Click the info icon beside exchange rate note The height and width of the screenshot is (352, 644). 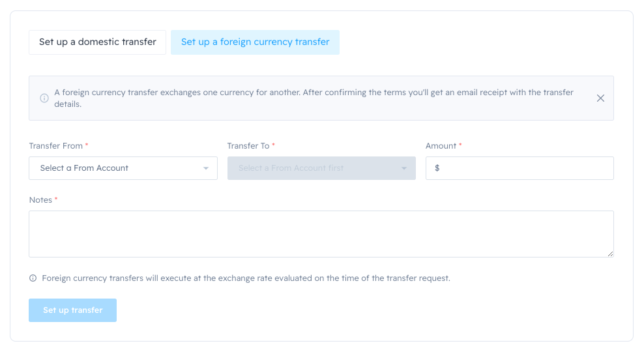pos(33,278)
